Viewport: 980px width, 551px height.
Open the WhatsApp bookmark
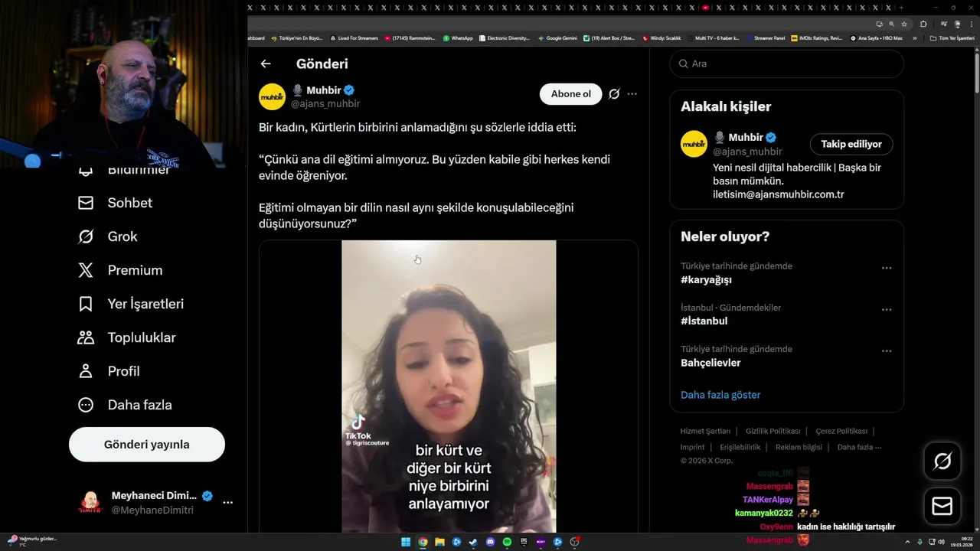(x=458, y=37)
